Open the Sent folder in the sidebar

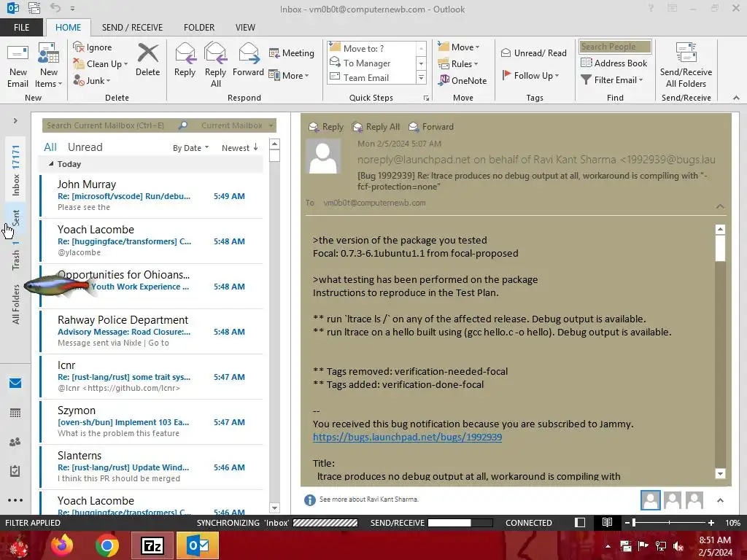pyautogui.click(x=15, y=218)
